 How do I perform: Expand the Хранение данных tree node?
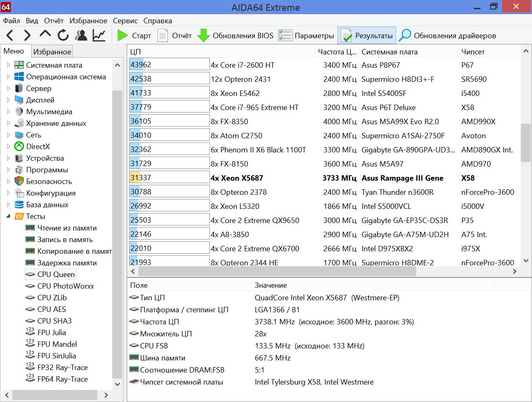click(8, 123)
